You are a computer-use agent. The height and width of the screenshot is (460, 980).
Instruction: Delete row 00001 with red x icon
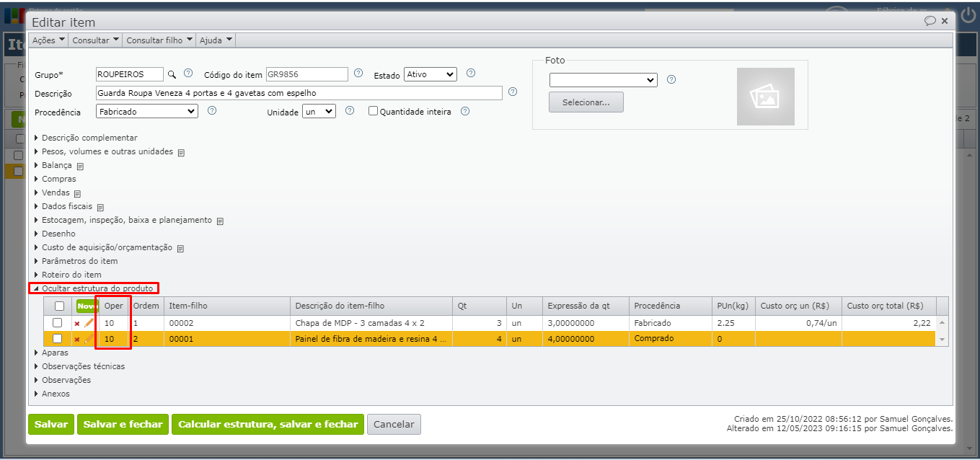(x=77, y=339)
